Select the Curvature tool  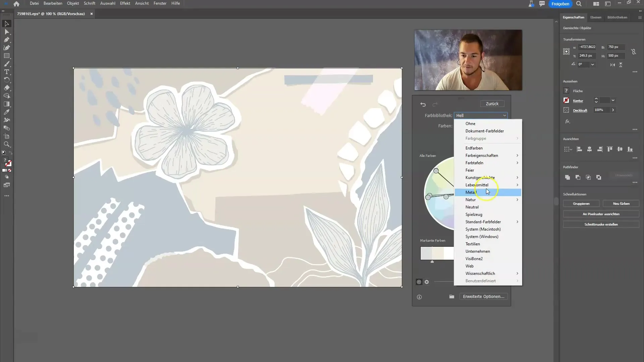[7, 48]
